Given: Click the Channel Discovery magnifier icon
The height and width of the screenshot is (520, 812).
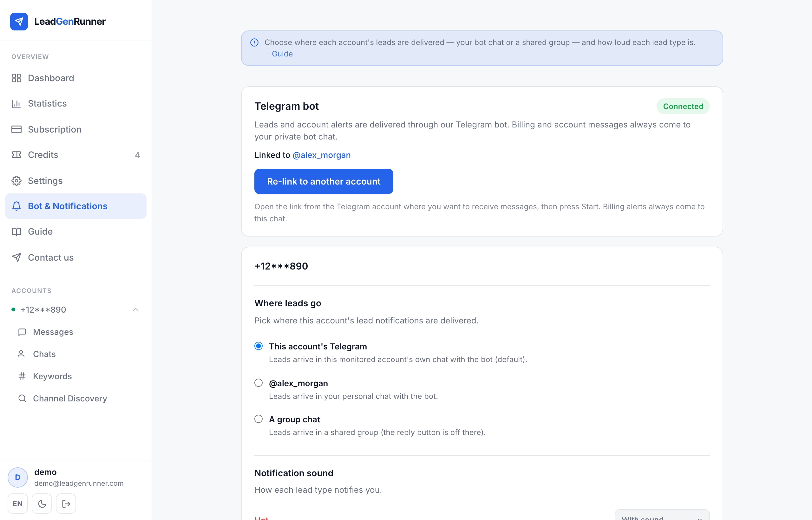Looking at the screenshot, I should pos(22,399).
